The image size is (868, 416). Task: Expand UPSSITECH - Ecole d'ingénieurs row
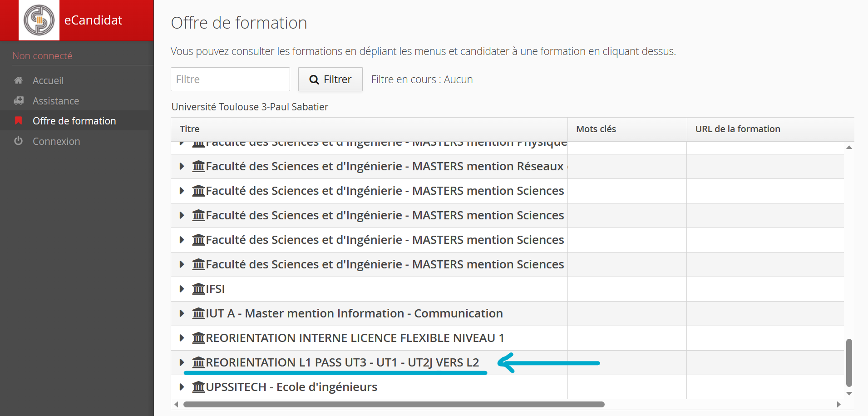(182, 387)
